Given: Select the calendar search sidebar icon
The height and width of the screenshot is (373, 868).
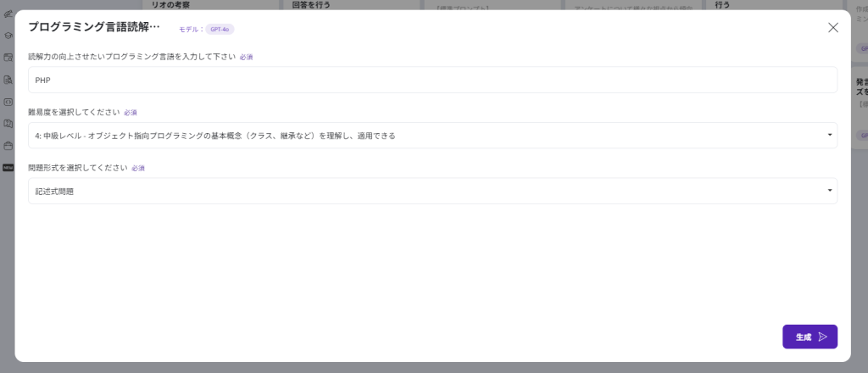Looking at the screenshot, I should click(x=8, y=58).
